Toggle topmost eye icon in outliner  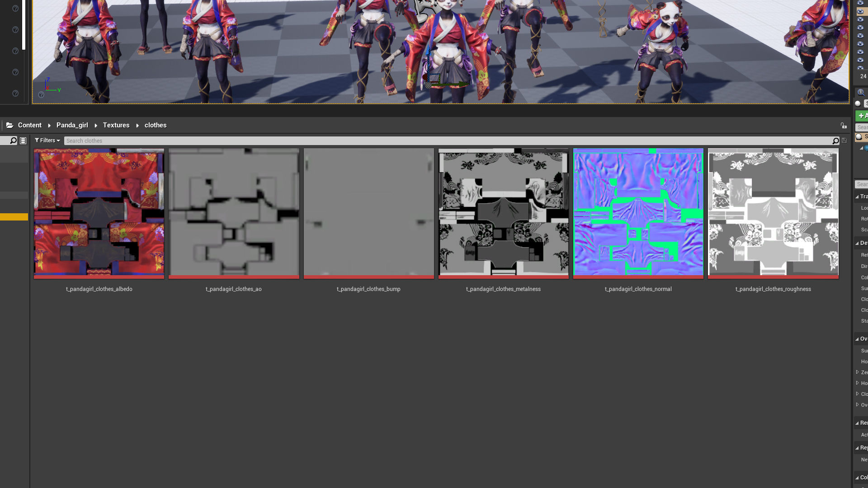[860, 3]
